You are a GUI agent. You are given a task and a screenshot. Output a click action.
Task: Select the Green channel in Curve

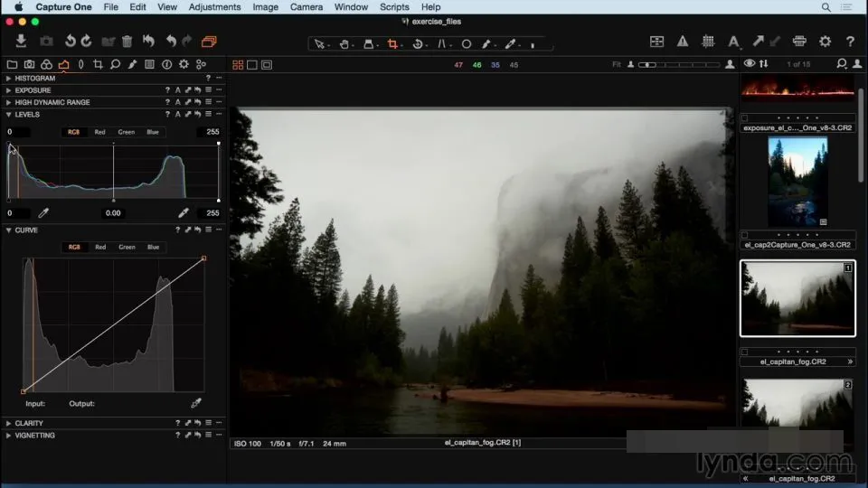click(x=127, y=248)
